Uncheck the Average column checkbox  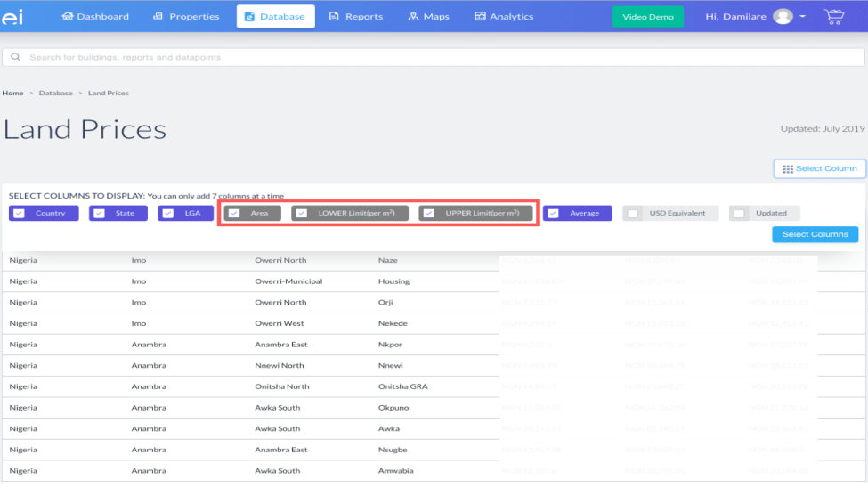pyautogui.click(x=553, y=213)
